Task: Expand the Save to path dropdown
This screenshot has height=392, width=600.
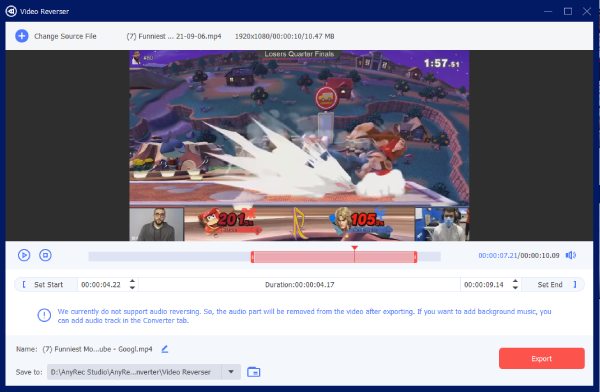Action: [231, 372]
